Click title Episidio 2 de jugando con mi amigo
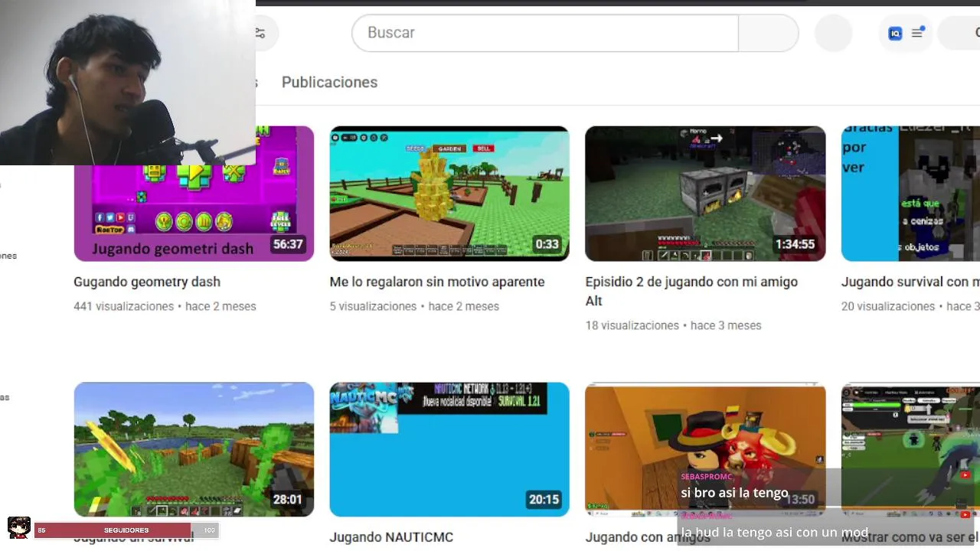The height and width of the screenshot is (551, 980). [x=691, y=291]
